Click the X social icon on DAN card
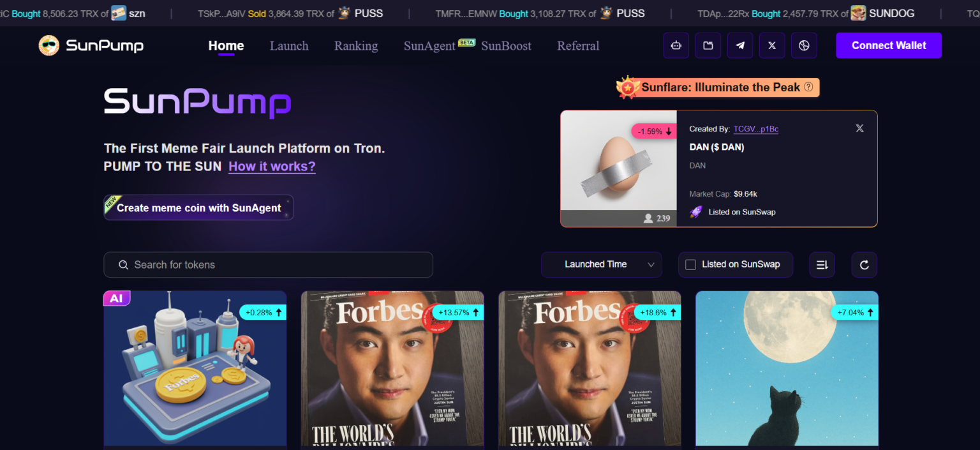This screenshot has height=450, width=980. click(x=859, y=128)
